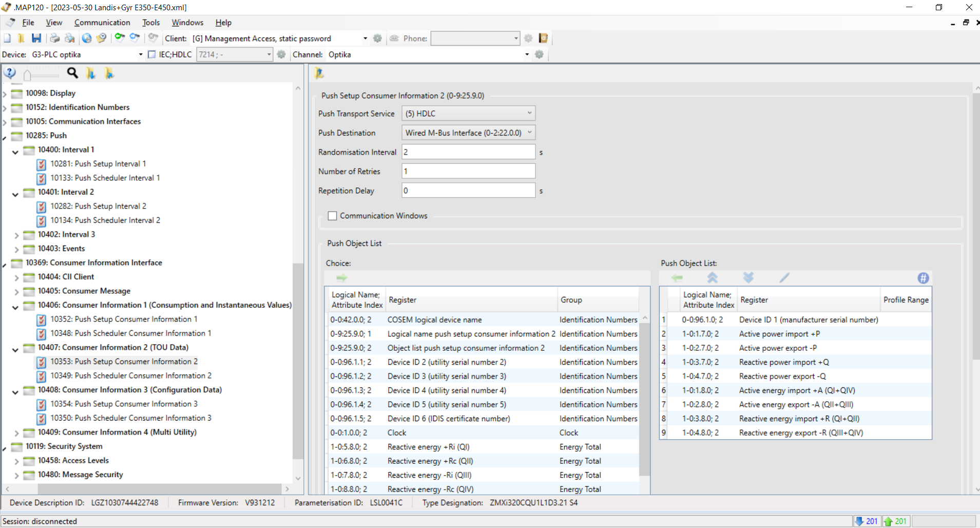Click the globe communication icon
Image resolution: width=980 pixels, height=528 pixels.
click(x=87, y=39)
